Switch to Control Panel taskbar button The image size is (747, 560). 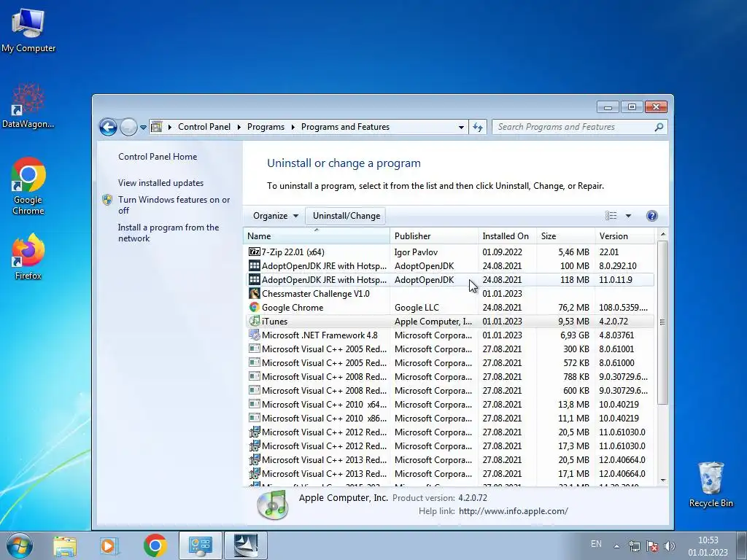point(200,545)
